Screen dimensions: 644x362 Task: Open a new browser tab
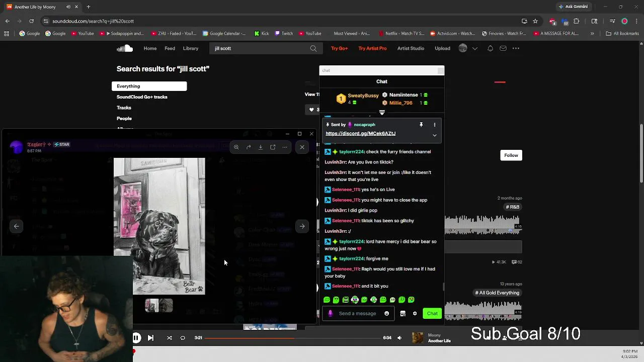coord(88,7)
